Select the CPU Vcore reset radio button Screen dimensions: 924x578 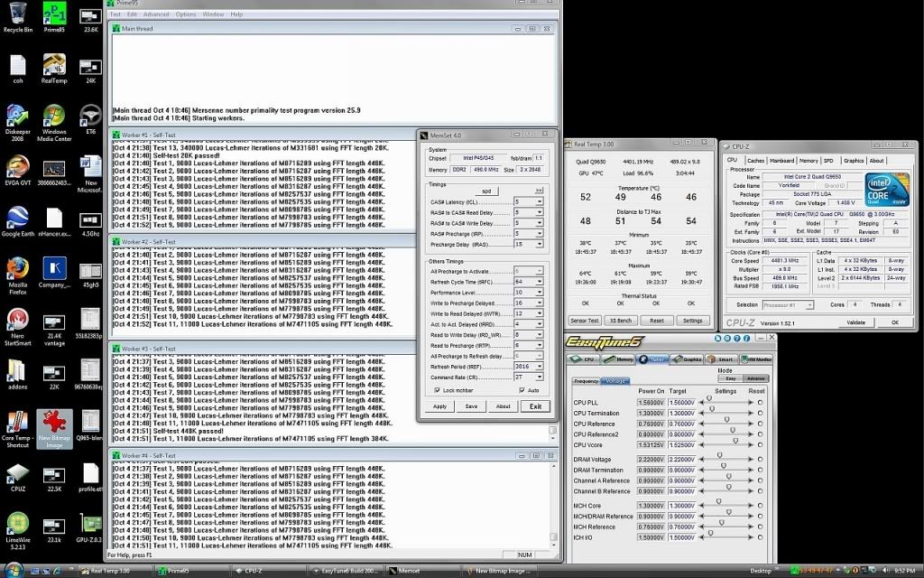(760, 445)
